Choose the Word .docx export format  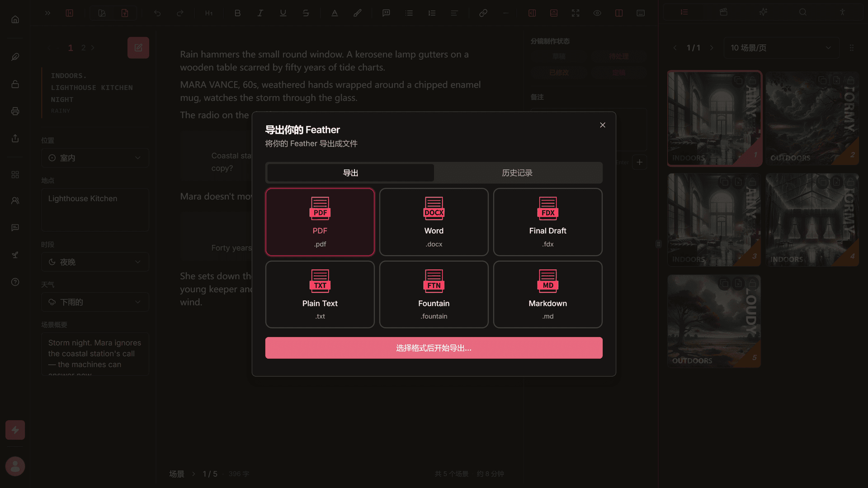pyautogui.click(x=434, y=222)
